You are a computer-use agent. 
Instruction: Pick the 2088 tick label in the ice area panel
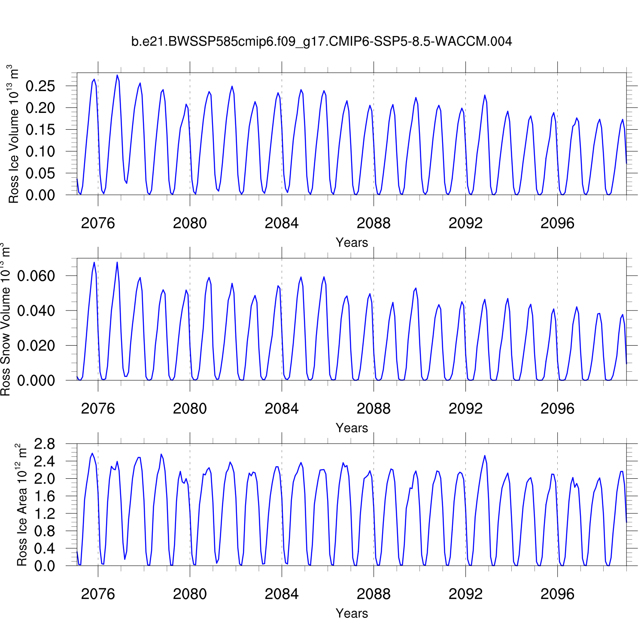click(x=374, y=594)
